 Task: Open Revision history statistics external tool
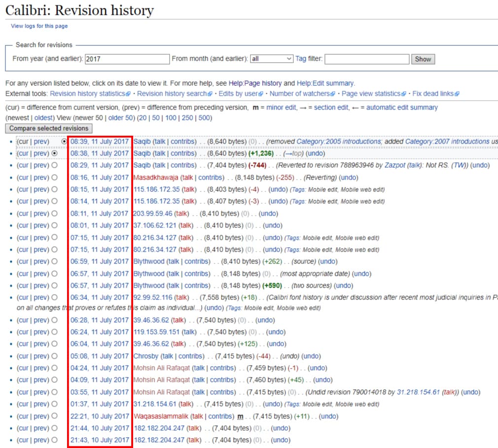pyautogui.click(x=90, y=94)
